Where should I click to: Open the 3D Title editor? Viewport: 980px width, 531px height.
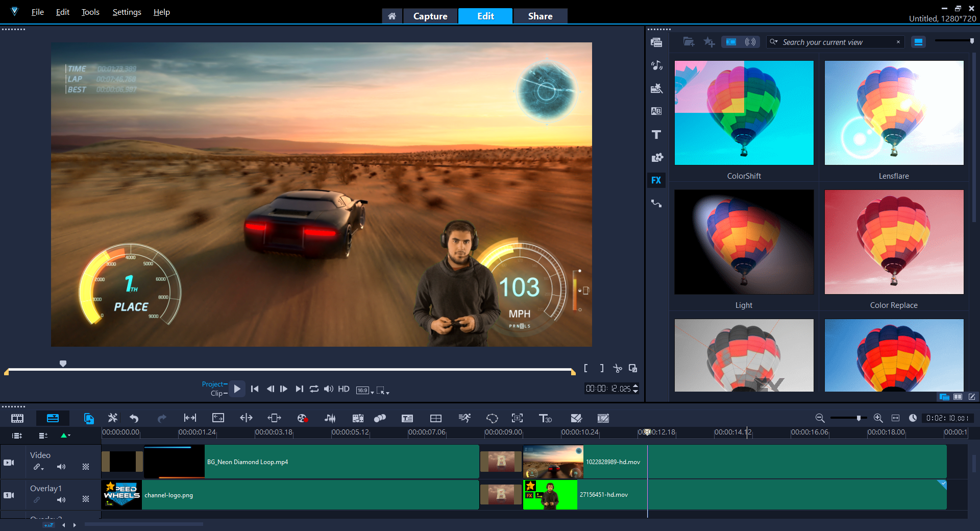tap(545, 418)
